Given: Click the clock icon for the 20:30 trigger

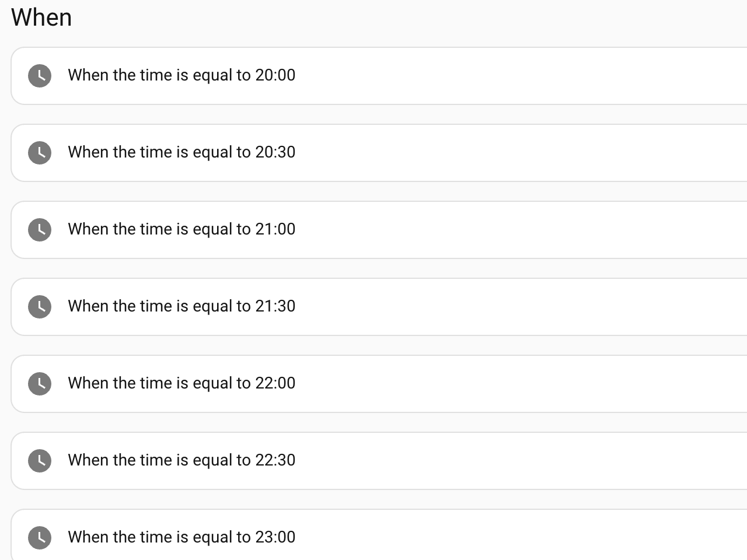Looking at the screenshot, I should click(40, 153).
